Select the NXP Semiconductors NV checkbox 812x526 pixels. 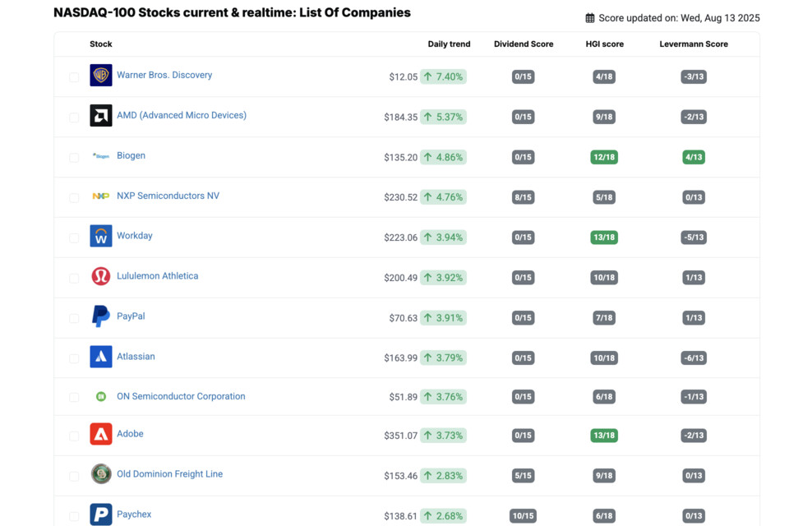74,197
